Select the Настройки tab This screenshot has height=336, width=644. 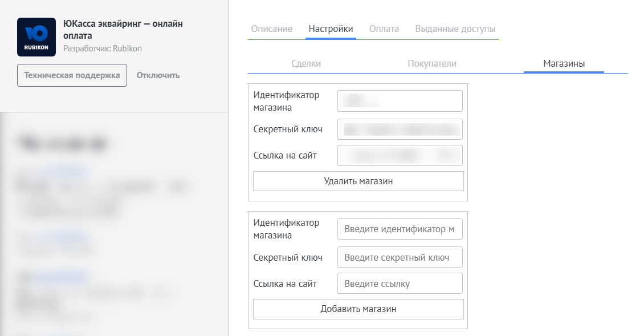pos(331,29)
